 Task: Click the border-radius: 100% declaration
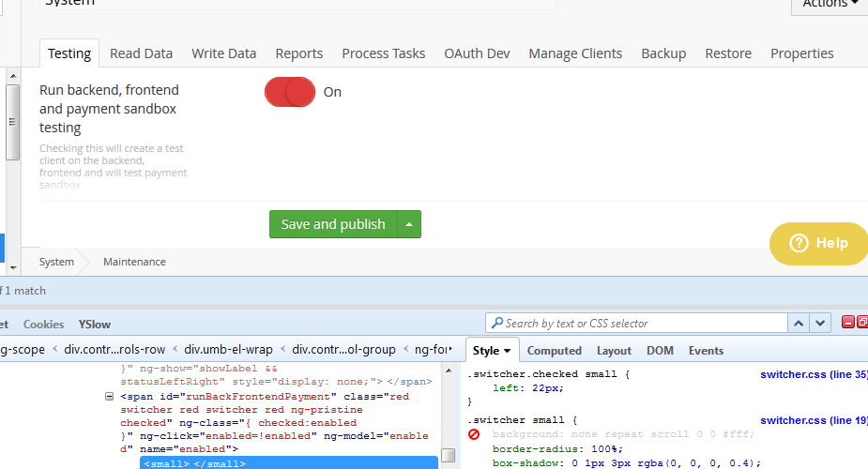point(558,449)
